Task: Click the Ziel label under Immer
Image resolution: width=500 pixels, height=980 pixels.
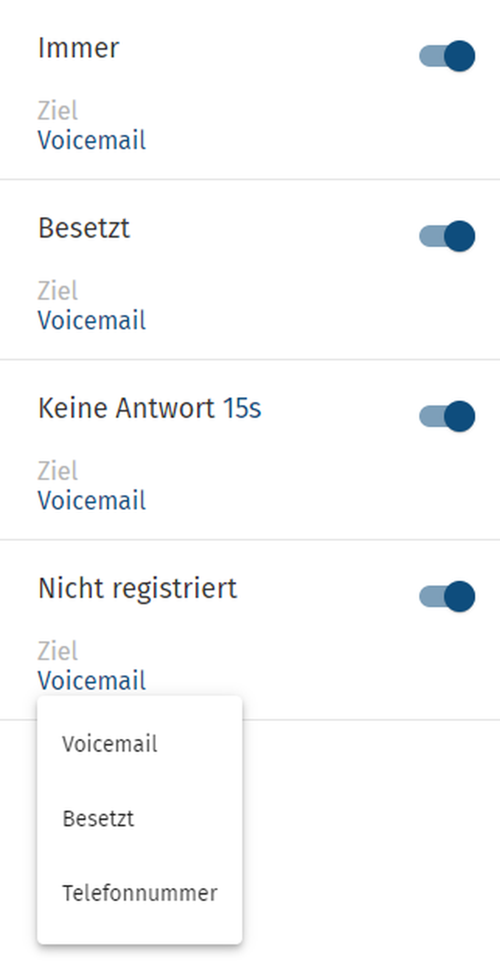Action: pos(57,111)
